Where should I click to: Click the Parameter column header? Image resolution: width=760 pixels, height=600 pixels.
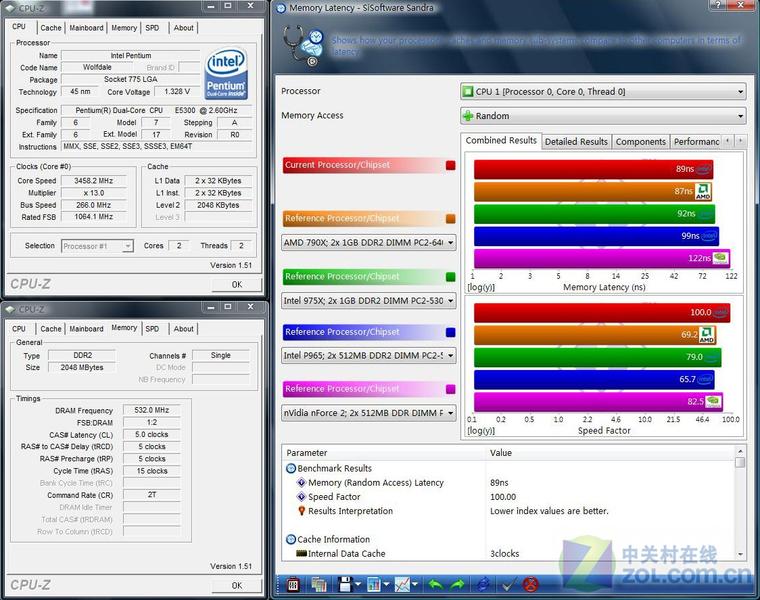(x=383, y=453)
